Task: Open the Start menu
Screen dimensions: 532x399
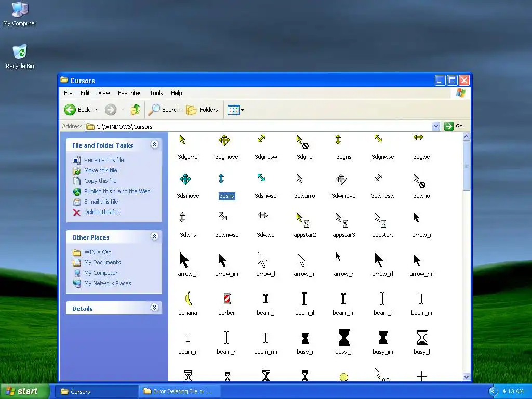Action: [x=25, y=391]
